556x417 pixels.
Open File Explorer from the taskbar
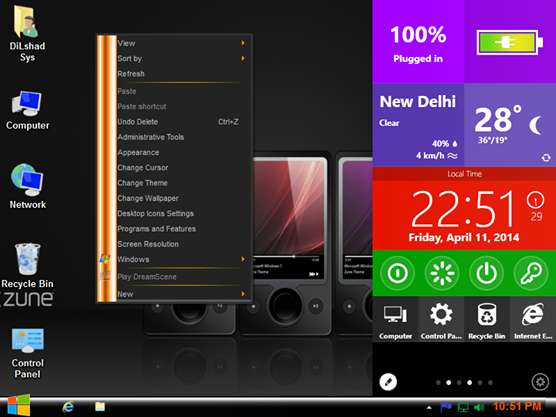click(100, 406)
